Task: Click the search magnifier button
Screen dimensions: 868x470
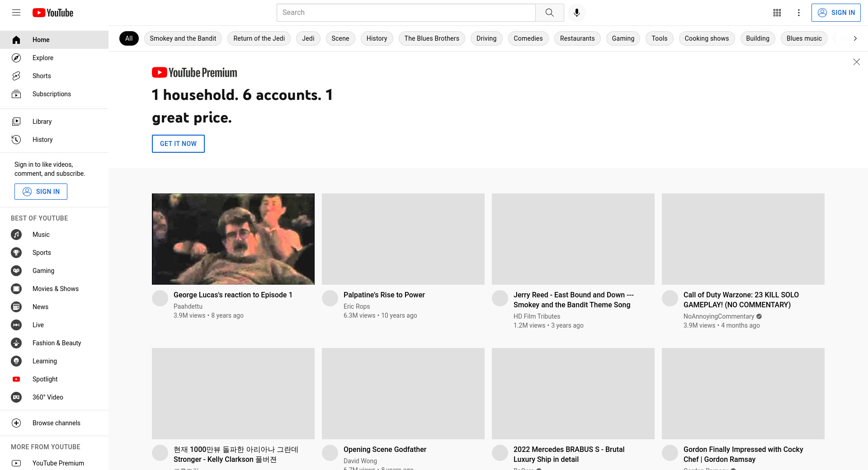Action: 549,13
